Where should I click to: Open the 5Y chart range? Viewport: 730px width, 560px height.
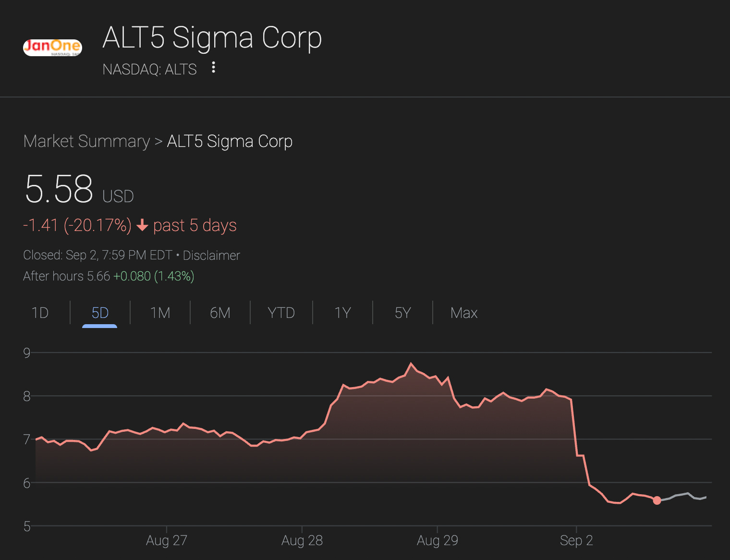pyautogui.click(x=402, y=313)
